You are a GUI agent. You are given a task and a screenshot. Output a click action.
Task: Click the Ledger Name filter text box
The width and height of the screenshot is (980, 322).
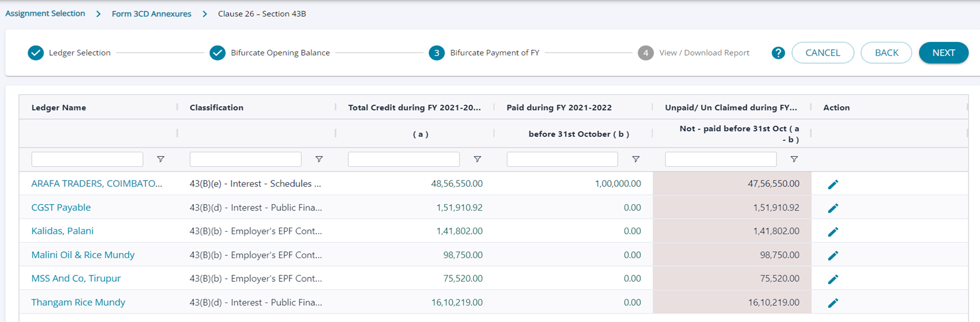click(x=87, y=159)
